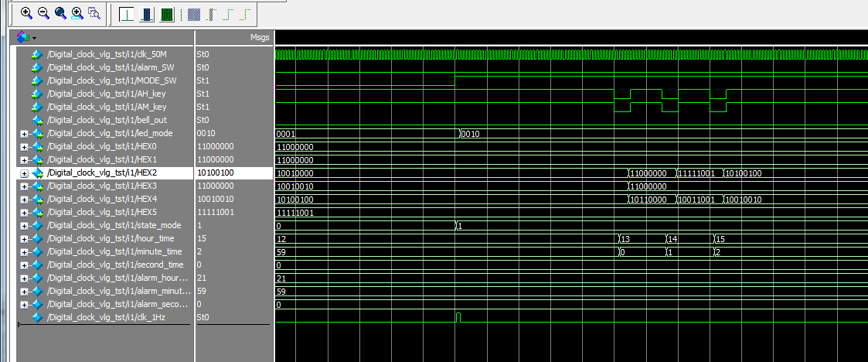Click the signal icon beside AH_key
Image resolution: width=868 pixels, height=362 pixels.
[x=38, y=94]
